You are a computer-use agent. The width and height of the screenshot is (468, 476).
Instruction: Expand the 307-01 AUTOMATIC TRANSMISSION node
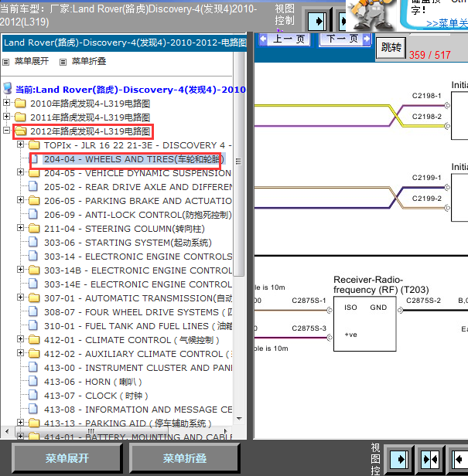(x=20, y=297)
